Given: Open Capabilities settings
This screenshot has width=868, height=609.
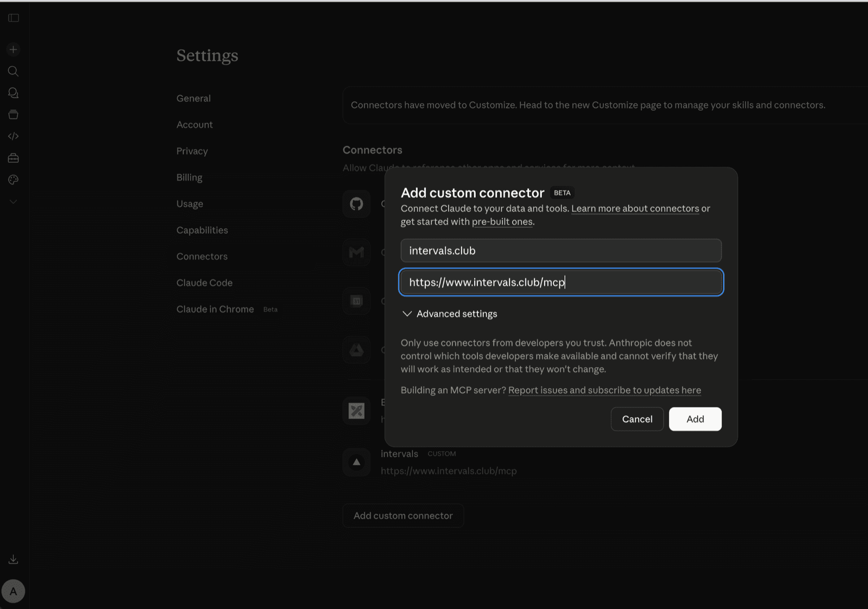Looking at the screenshot, I should coord(202,230).
